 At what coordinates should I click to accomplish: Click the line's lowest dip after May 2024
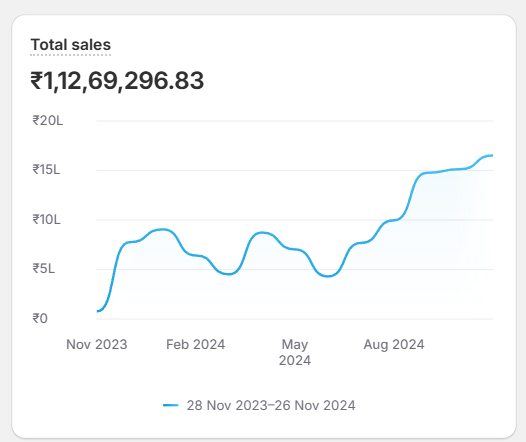(x=328, y=276)
